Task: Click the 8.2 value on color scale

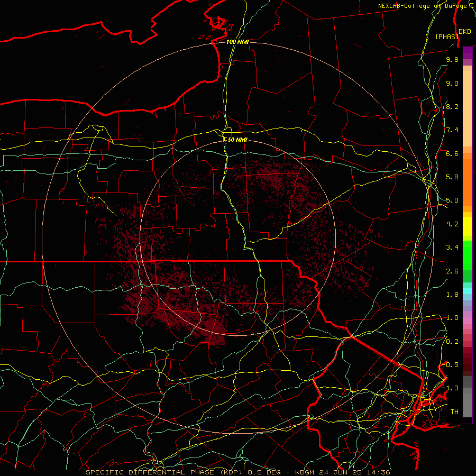Action: [x=452, y=106]
